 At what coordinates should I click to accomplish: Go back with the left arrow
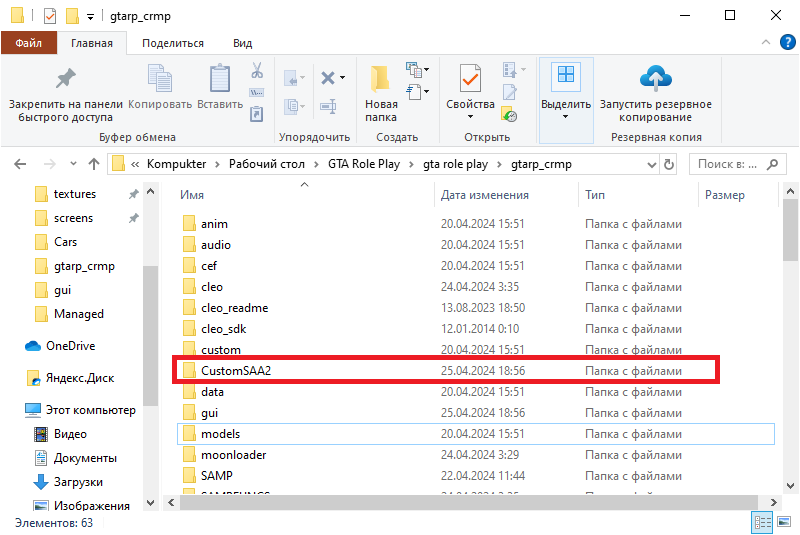(20, 164)
